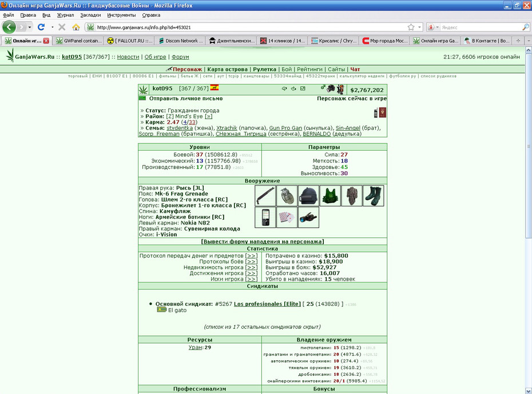Open family member stydentka profile
Image resolution: width=532 pixels, height=394 pixels.
[x=180, y=128]
